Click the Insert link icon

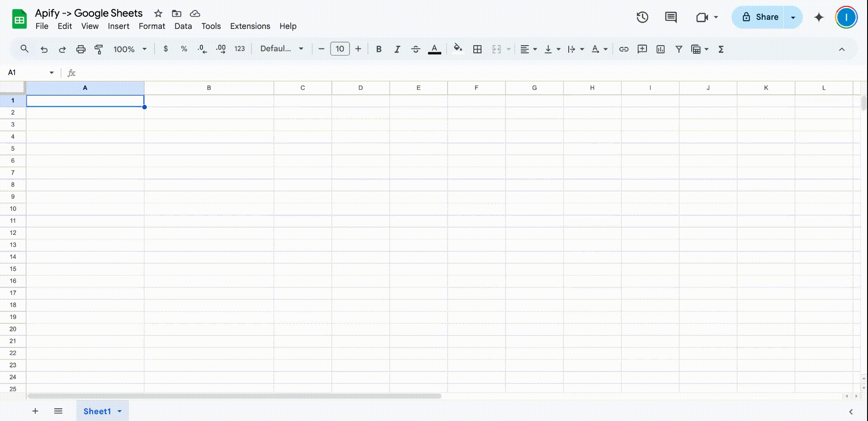pos(624,49)
